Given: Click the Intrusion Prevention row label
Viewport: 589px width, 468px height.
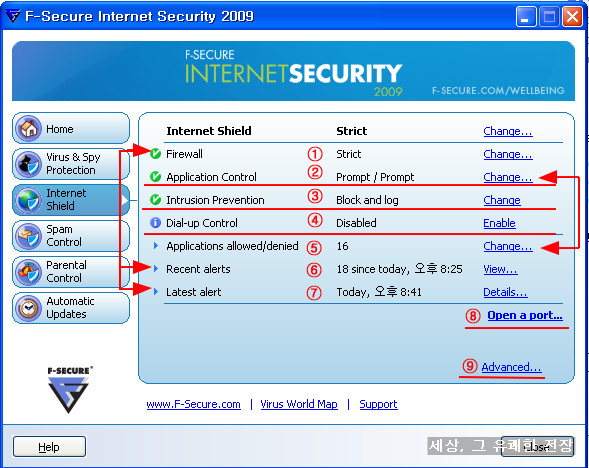Looking at the screenshot, I should click(x=215, y=200).
